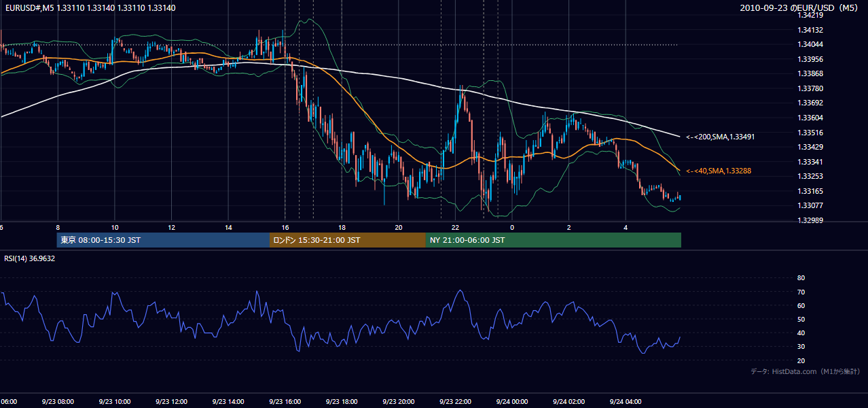Screen dimensions: 868x408
Task: Click RSI scale level 70
Action: click(x=801, y=292)
